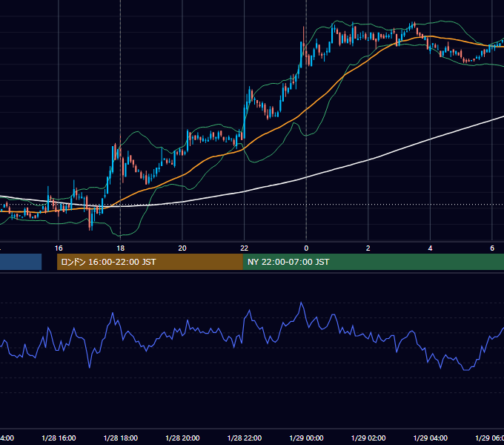Click the hour label 4 on the price axis
The image size is (504, 445).
(430, 248)
